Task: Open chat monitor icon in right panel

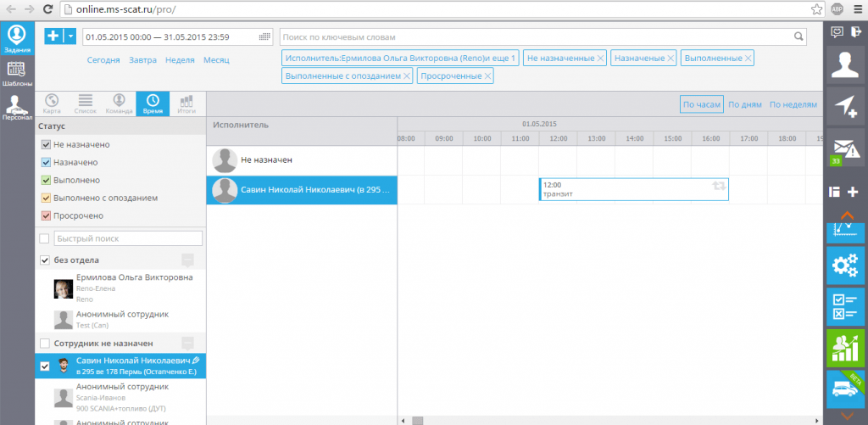Action: click(x=837, y=32)
